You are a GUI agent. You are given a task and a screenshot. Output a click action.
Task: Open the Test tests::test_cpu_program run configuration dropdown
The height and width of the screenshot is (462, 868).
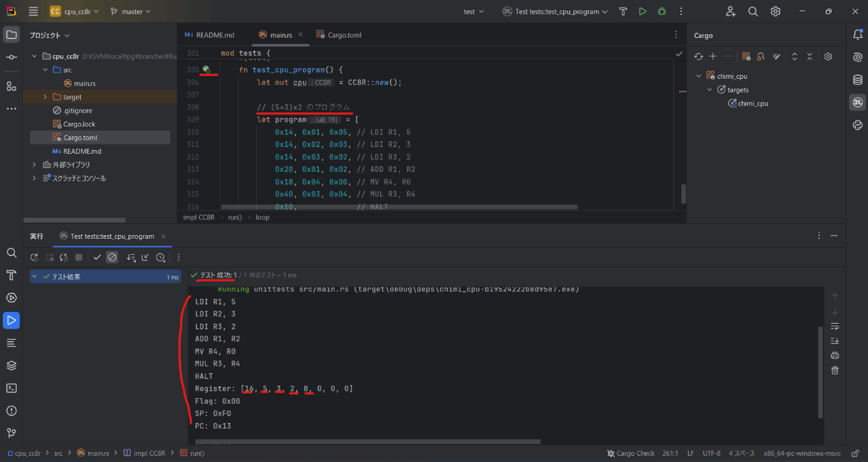tap(554, 11)
